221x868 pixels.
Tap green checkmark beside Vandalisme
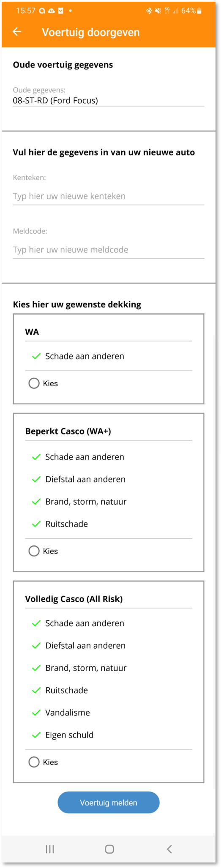point(36,712)
